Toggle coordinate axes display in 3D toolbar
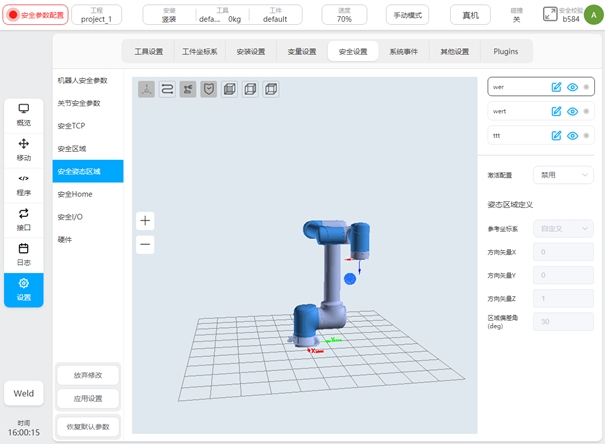Viewport: 605px width, 444px height. click(x=146, y=89)
